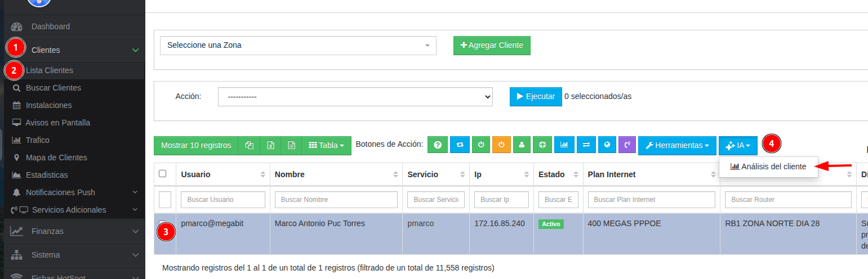This screenshot has height=279, width=868.
Task: Click the green question mark help button
Action: 437,145
